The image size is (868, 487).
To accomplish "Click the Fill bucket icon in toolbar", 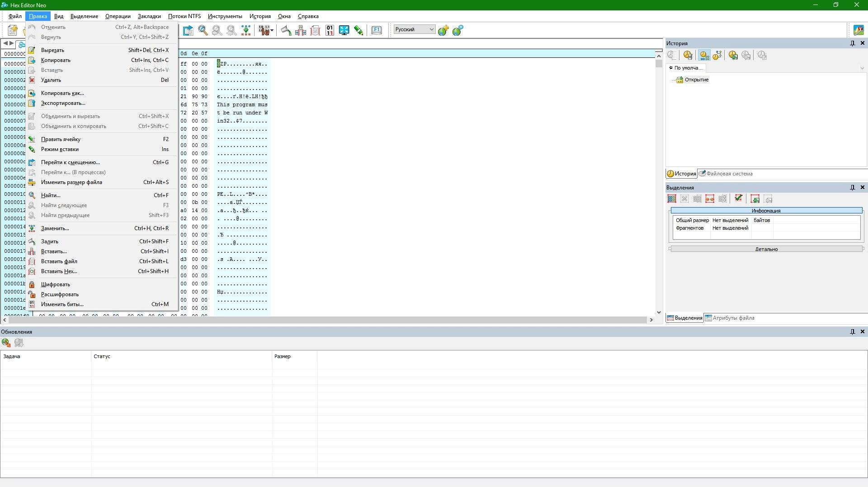I will tap(286, 30).
